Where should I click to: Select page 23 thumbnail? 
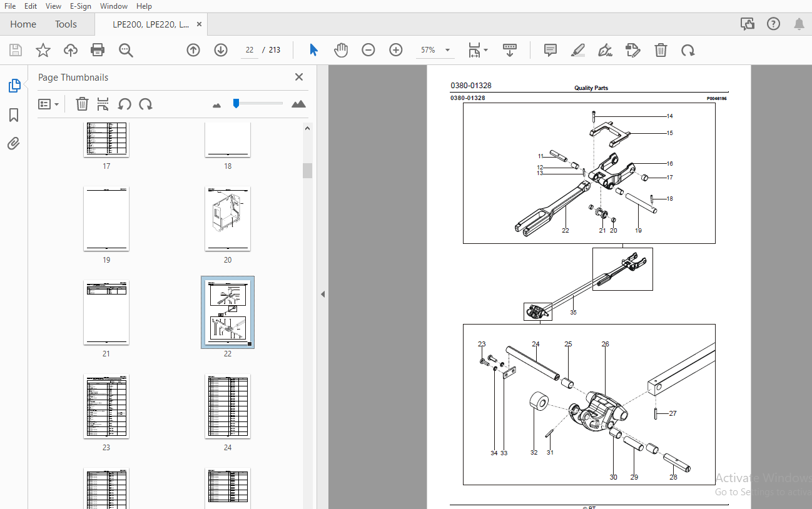pos(106,406)
